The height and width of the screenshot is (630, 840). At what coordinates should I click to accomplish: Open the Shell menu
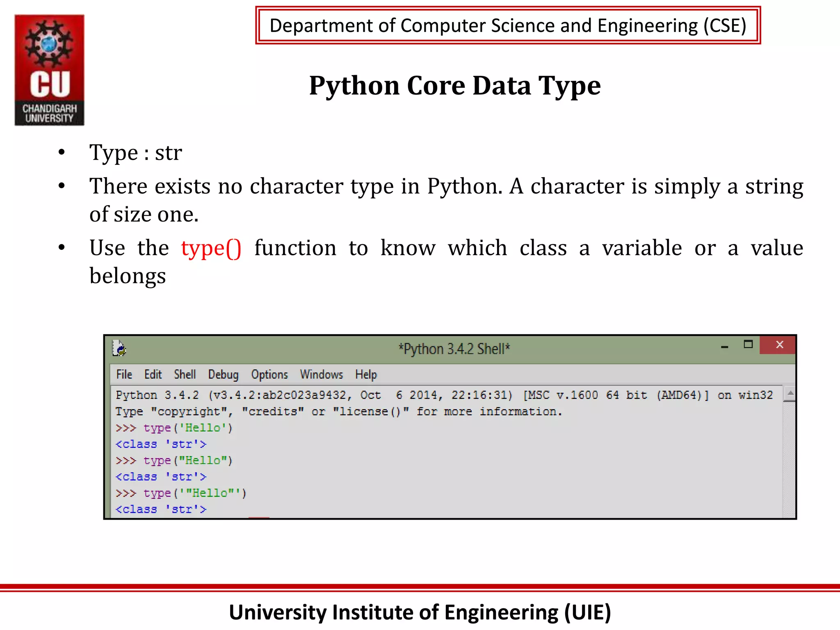tap(185, 374)
